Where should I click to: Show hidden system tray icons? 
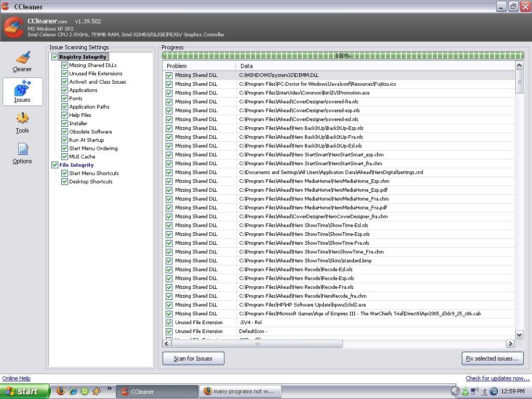pyautogui.click(x=455, y=391)
